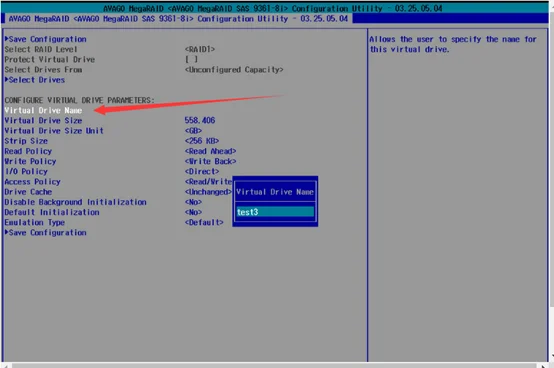Select the Virtual Drive Size Unit label
The height and width of the screenshot is (368, 554).
(54, 131)
